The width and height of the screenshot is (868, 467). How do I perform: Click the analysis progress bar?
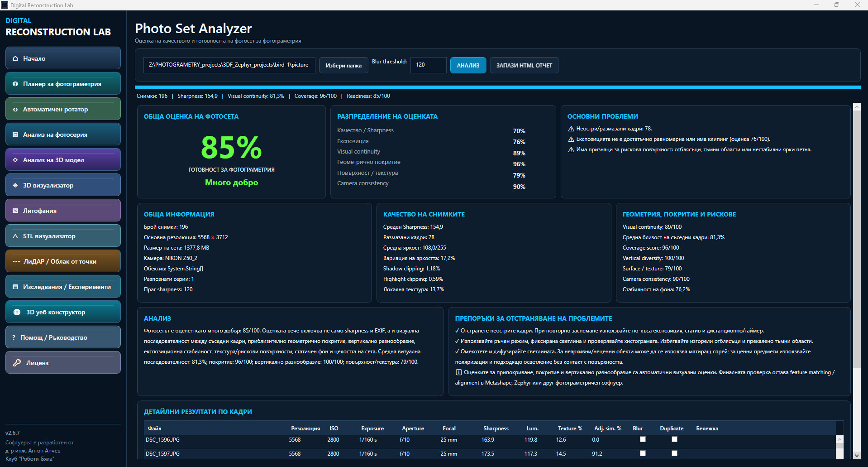coord(497,87)
